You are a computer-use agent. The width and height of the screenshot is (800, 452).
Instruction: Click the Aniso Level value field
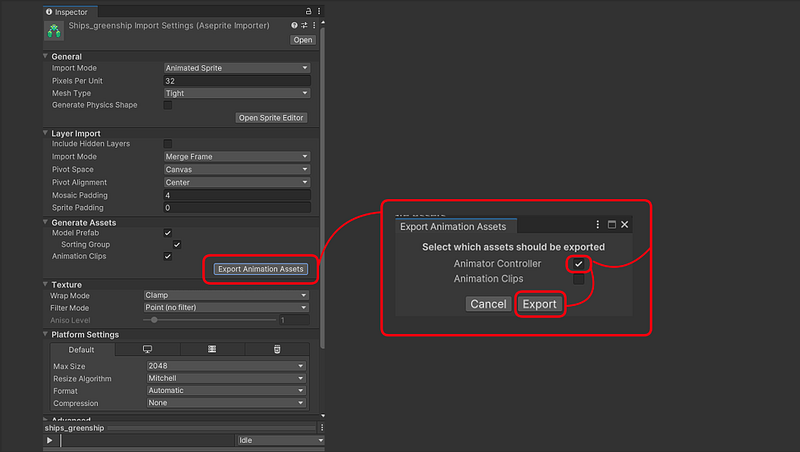pos(294,320)
